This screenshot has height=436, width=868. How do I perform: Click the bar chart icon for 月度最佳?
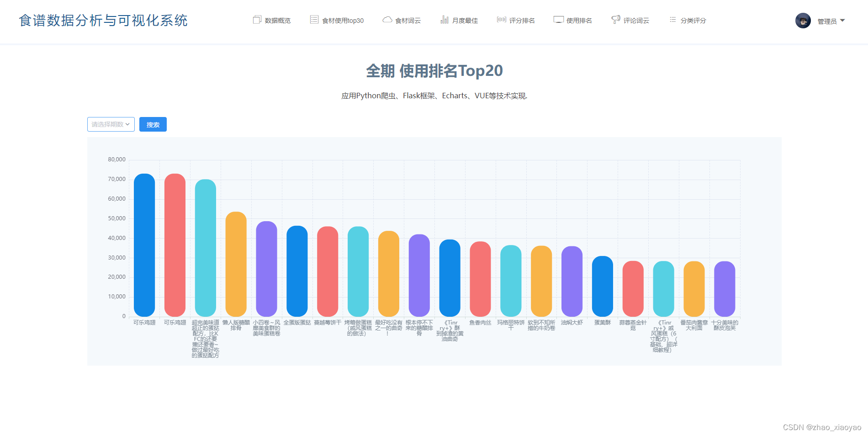coord(444,20)
